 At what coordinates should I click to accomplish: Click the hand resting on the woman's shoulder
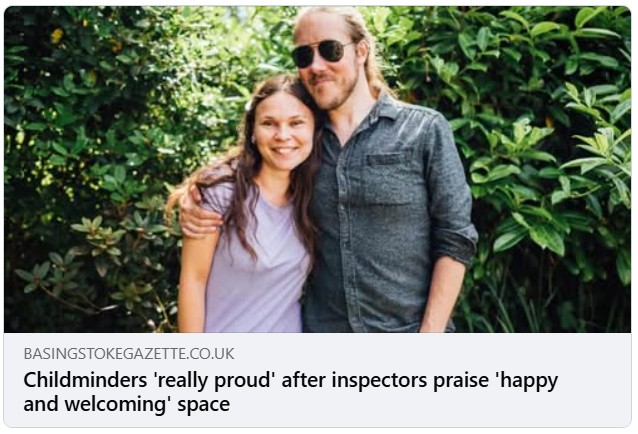(x=197, y=213)
